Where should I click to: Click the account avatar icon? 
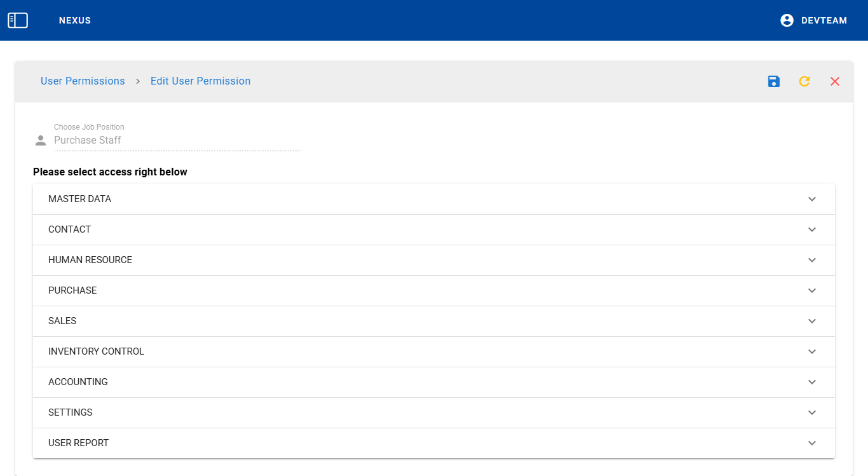(787, 20)
